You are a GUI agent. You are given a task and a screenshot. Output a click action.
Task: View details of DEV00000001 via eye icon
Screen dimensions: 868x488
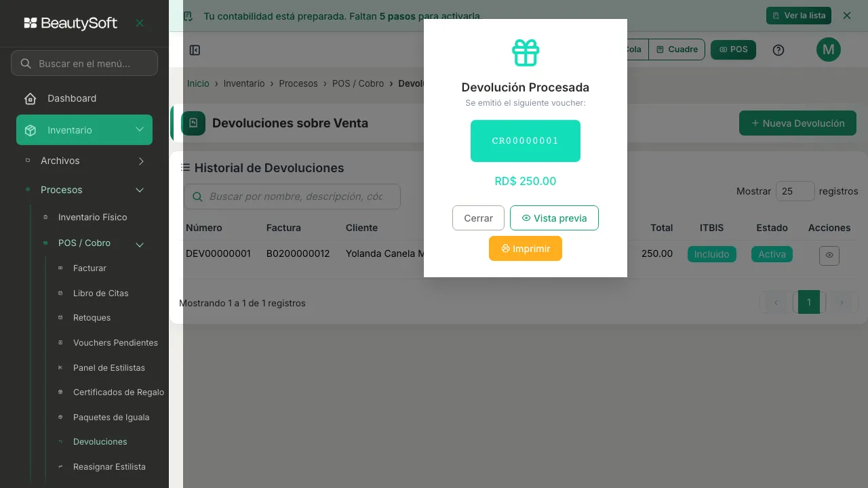click(829, 255)
